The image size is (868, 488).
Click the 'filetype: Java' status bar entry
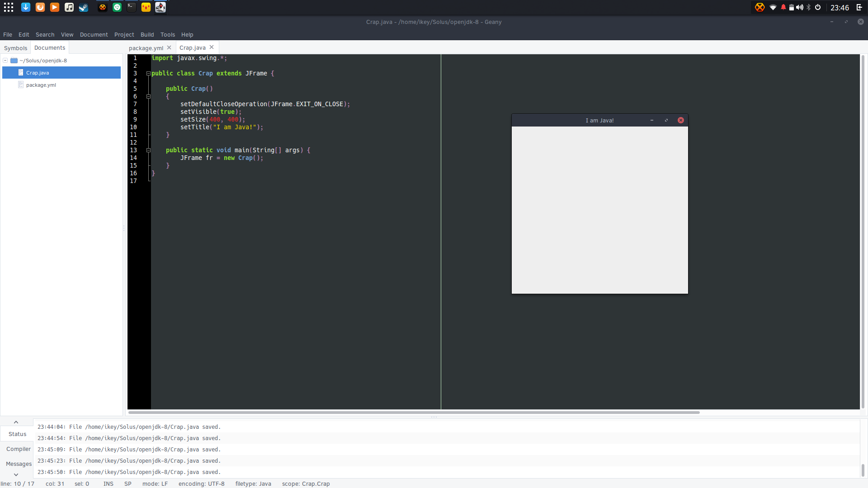[x=253, y=484]
